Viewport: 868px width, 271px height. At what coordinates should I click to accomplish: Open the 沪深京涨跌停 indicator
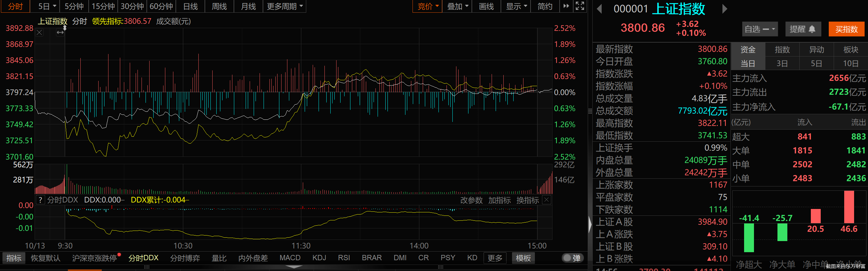tap(95, 258)
